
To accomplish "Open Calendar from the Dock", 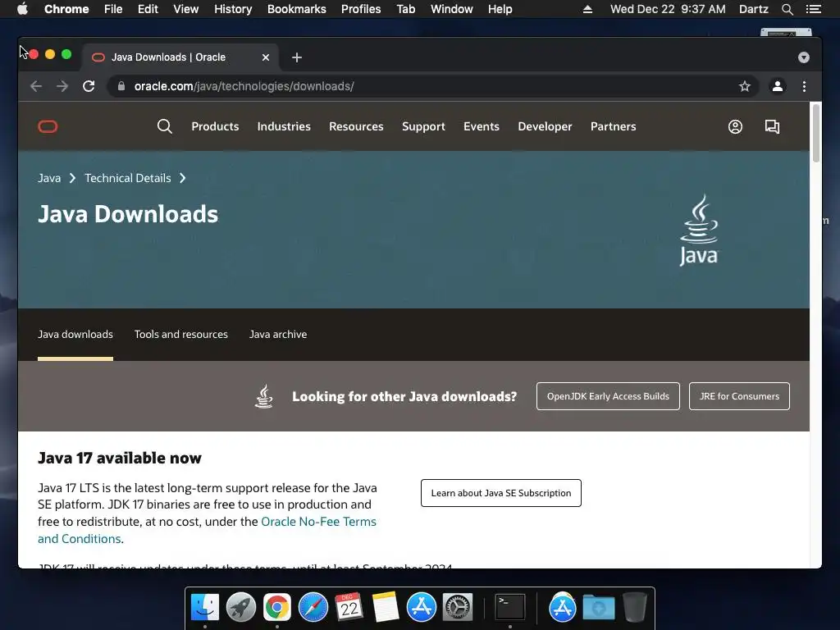I will coord(349,608).
